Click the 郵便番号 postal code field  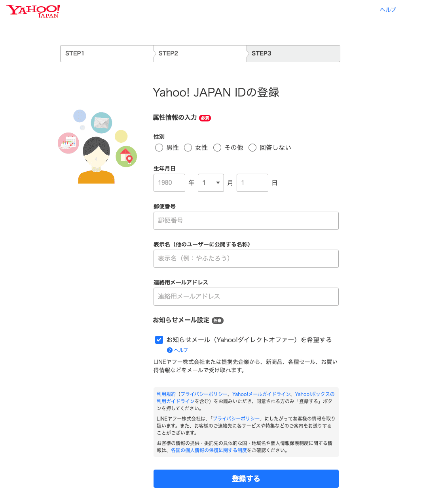pyautogui.click(x=246, y=221)
